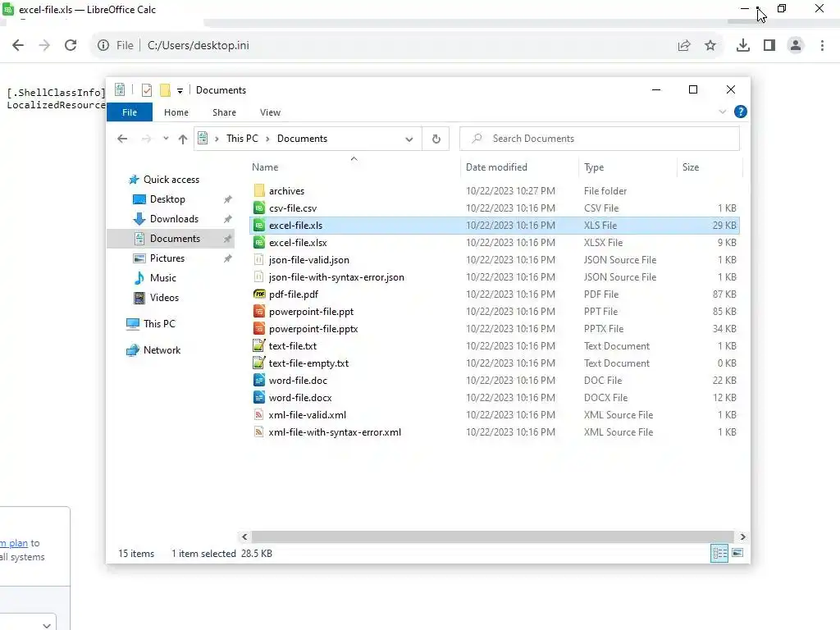Select Desktop in the navigation pane
The height and width of the screenshot is (630, 840).
167,199
